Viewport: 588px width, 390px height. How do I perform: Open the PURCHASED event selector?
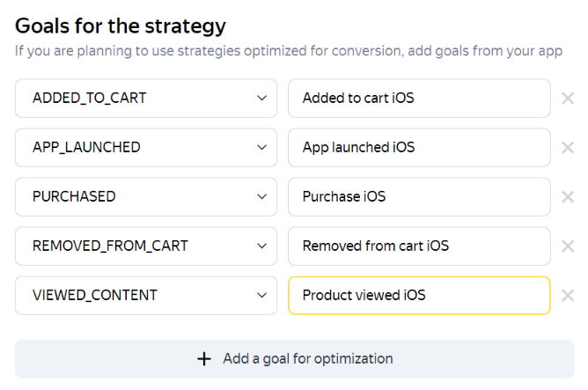[x=145, y=197]
